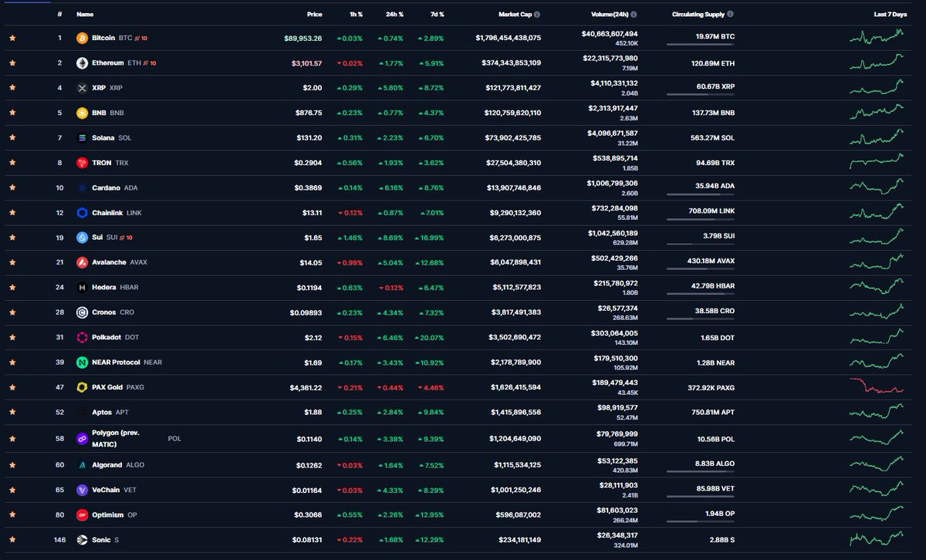Click the Polkadot coin logo
Viewport: 926px width, 560px height.
coord(83,337)
